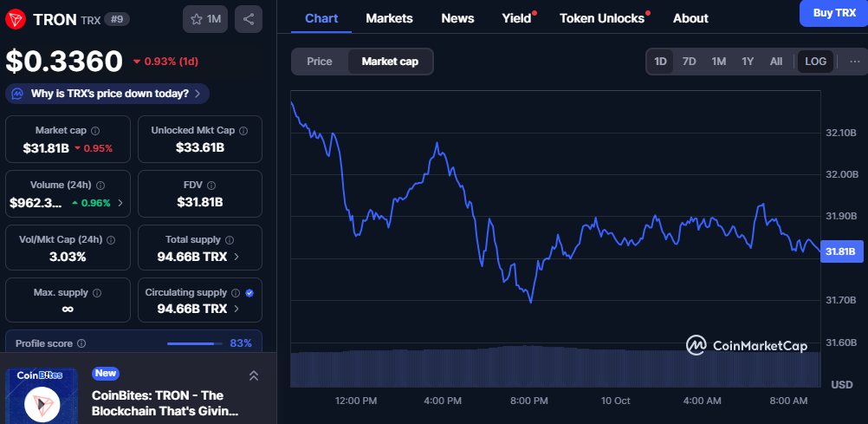Viewport: 868px width, 424px height.
Task: Click the Profile score info icon
Action: (x=81, y=344)
